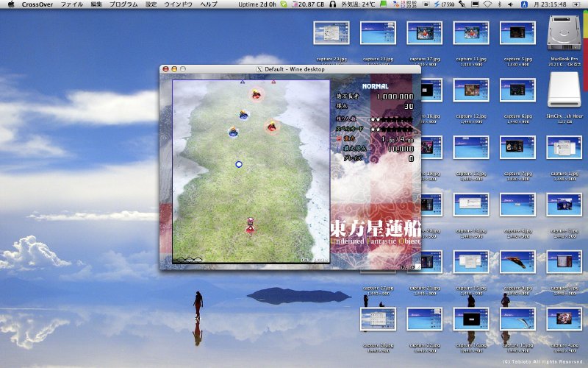Select capture 12.jpg thumbnail on desktop
Image resolution: width=588 pixels, height=368 pixels.
tap(471, 90)
